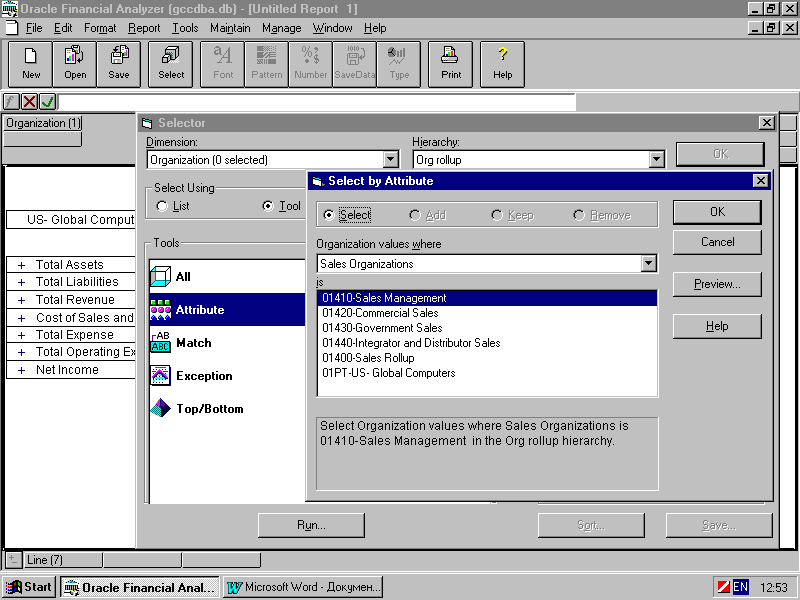Open the Format menu

pos(100,28)
